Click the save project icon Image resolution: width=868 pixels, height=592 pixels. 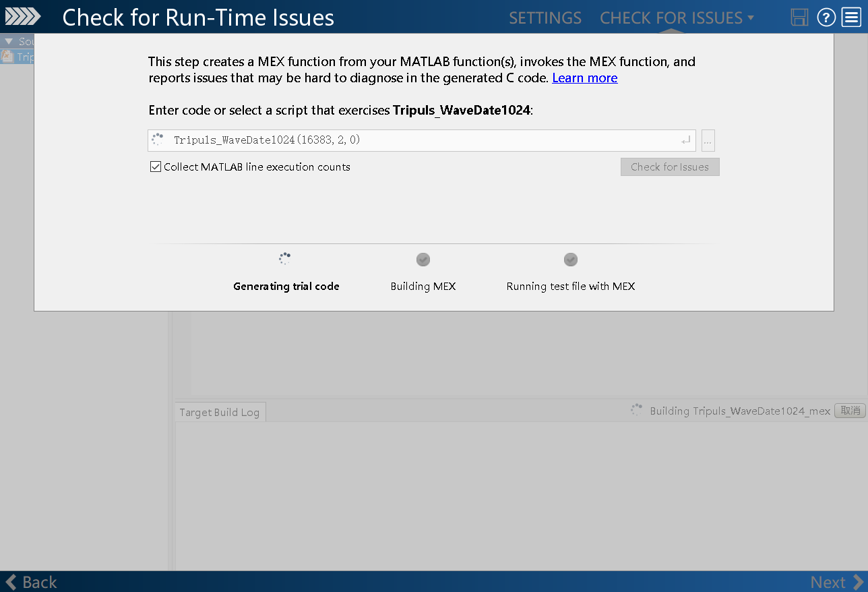pyautogui.click(x=799, y=18)
